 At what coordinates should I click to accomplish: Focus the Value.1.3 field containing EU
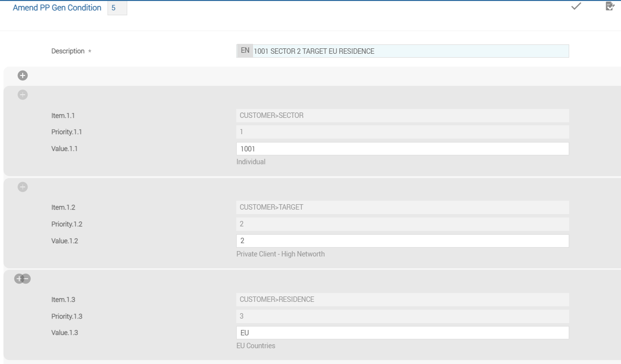click(402, 332)
